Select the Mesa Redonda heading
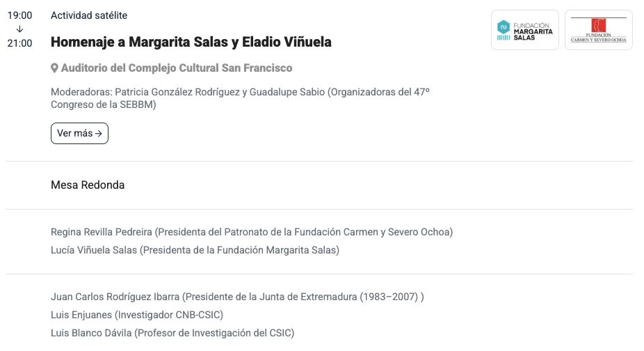Viewport: 644px width, 351px height. pyautogui.click(x=88, y=185)
